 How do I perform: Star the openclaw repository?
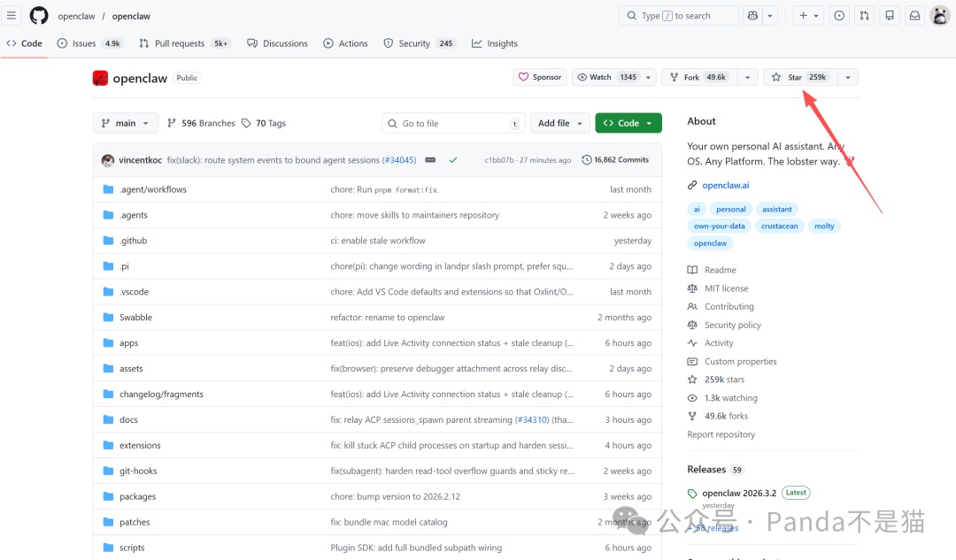(800, 77)
